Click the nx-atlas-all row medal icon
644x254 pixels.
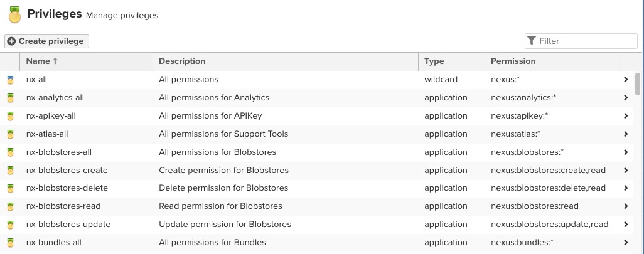coord(10,134)
